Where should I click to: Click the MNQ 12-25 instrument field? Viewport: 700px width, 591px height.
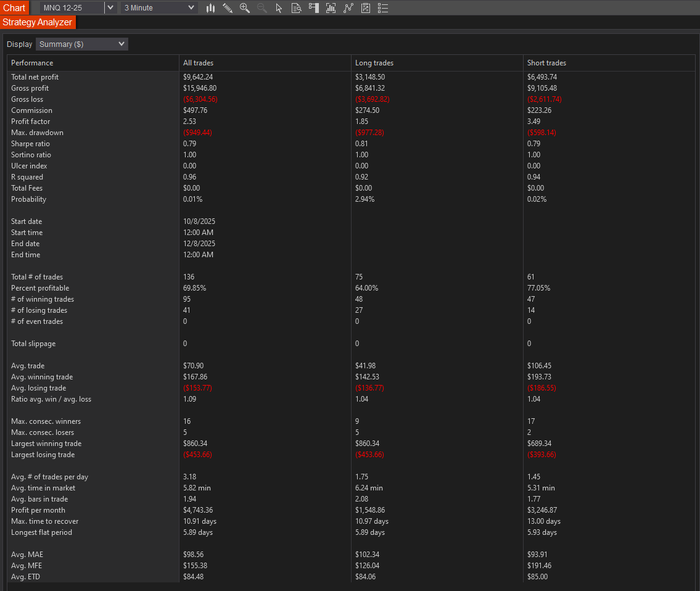(x=72, y=8)
